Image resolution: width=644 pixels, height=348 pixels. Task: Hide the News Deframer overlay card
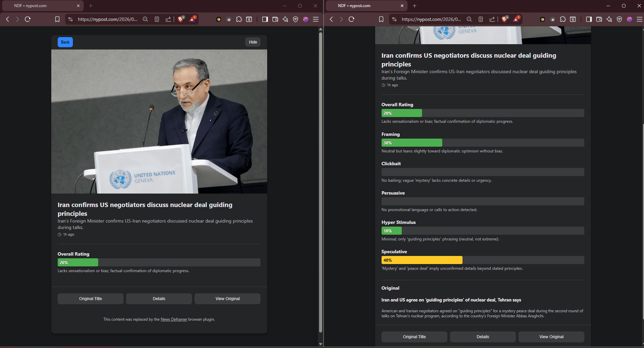pyautogui.click(x=253, y=42)
